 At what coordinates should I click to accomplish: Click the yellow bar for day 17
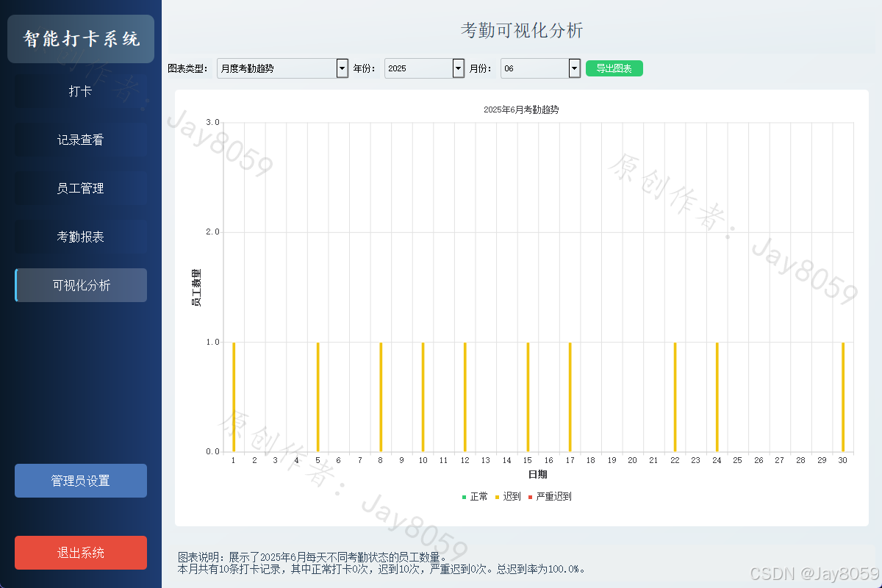[x=570, y=397]
